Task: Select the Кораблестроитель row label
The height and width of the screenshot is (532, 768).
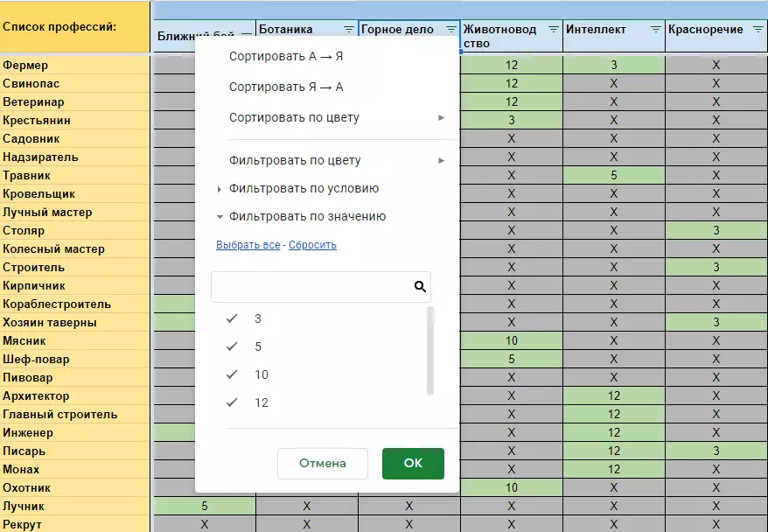Action: [75, 304]
